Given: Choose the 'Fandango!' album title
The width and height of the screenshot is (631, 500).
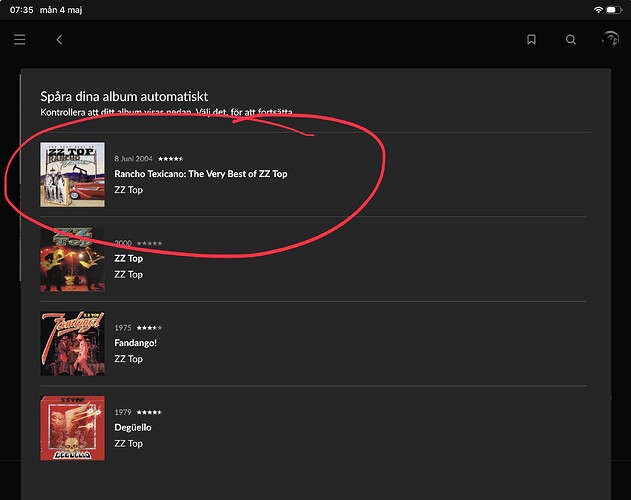Looking at the screenshot, I should (x=136, y=343).
